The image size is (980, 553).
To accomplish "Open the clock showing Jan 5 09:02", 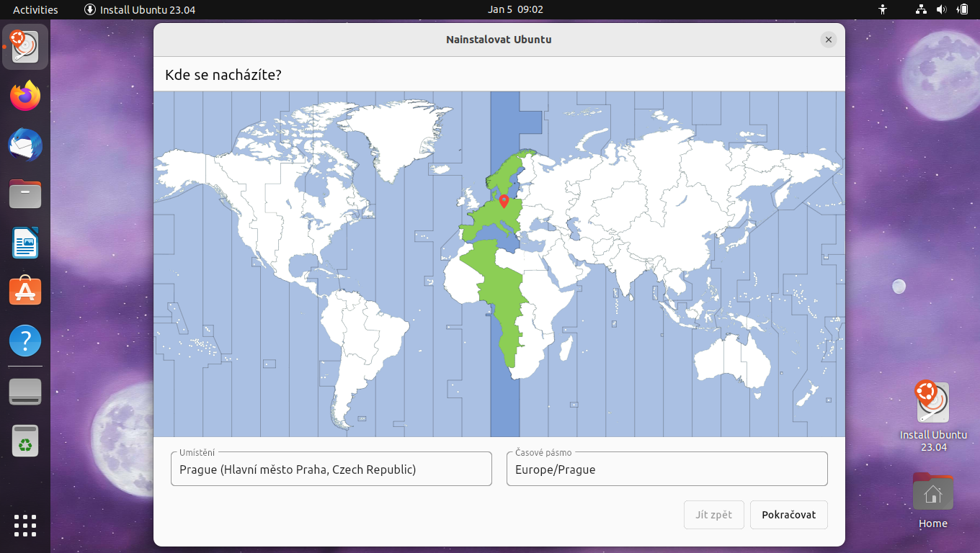I will [x=515, y=9].
